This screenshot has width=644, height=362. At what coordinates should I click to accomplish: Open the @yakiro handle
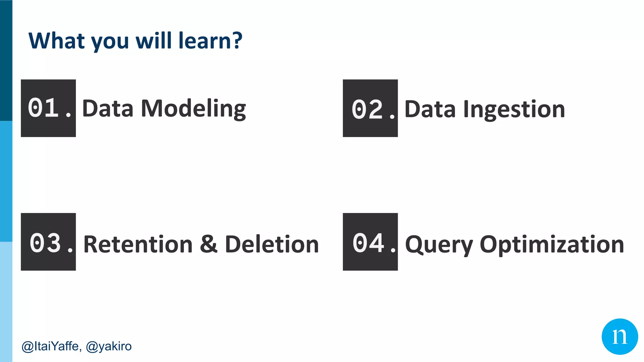pos(109,346)
